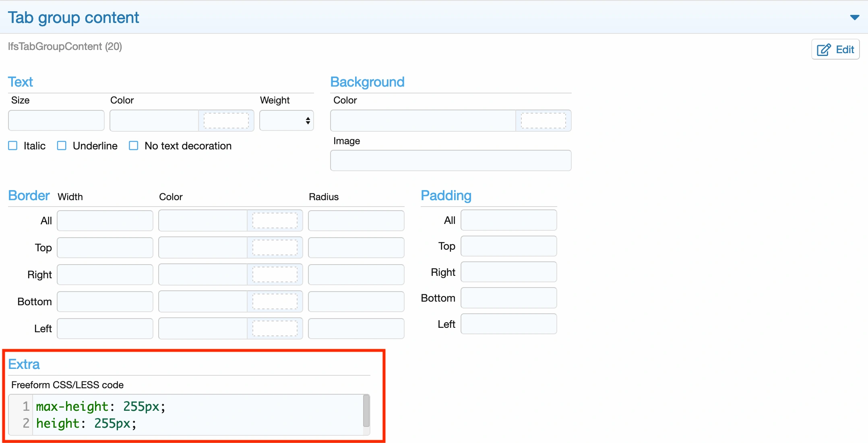This screenshot has height=443, width=868.
Task: Click the Tab group content header title
Action: [73, 18]
